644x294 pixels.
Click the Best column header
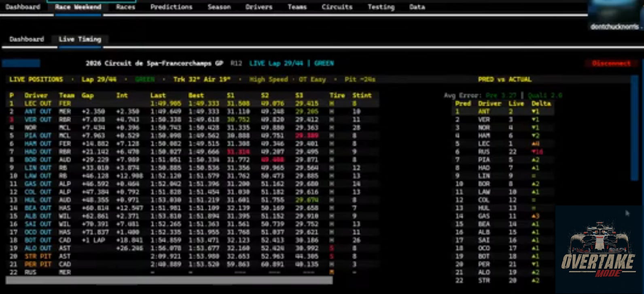[196, 95]
